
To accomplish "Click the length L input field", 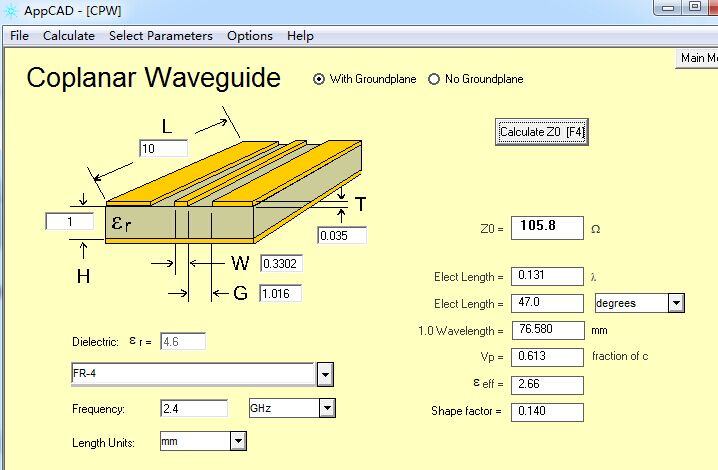I will 163,148.
